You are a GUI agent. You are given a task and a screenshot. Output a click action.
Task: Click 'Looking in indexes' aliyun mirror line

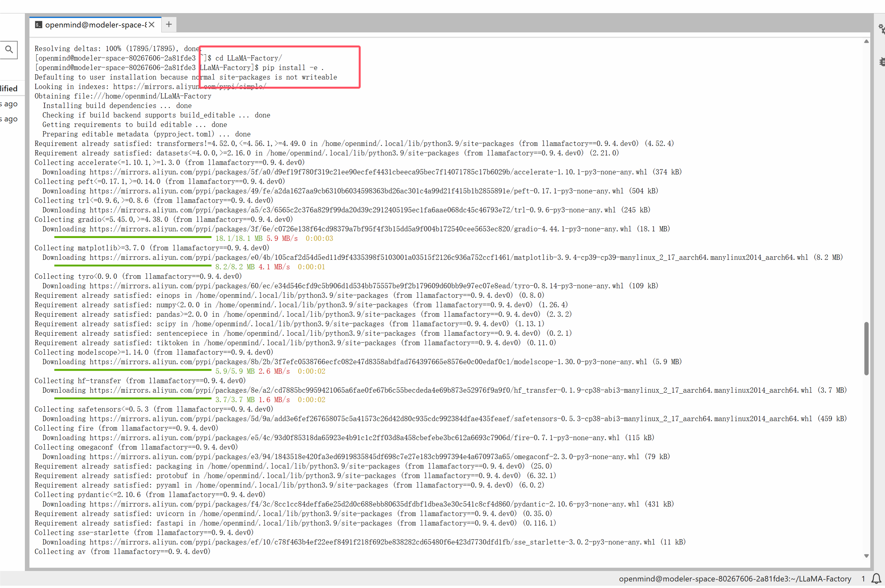tap(150, 87)
